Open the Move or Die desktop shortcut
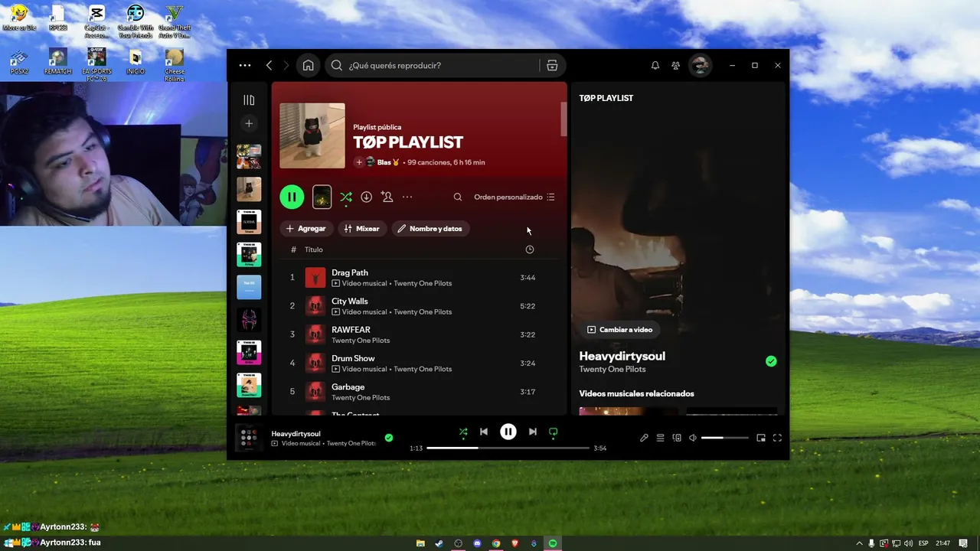 19,18
